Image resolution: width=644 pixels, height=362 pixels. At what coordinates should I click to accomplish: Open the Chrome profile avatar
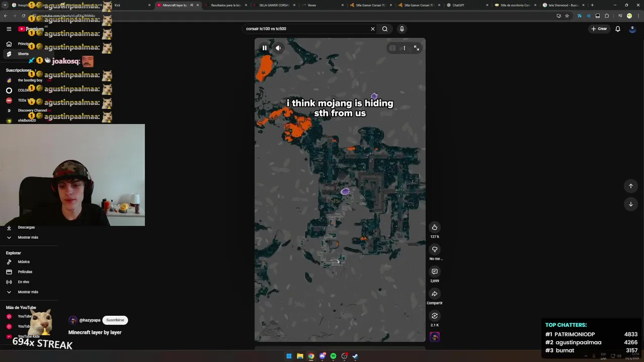coord(629,16)
